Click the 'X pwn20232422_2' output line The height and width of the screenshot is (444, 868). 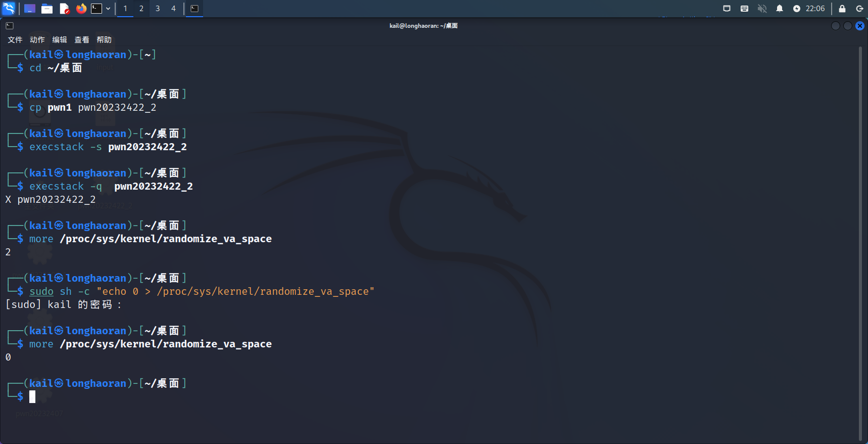coord(51,199)
